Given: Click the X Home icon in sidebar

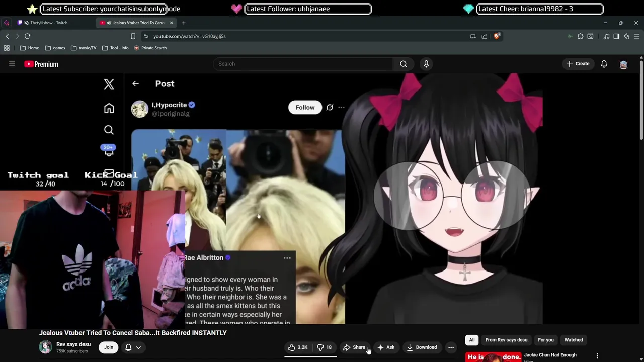Looking at the screenshot, I should [109, 108].
